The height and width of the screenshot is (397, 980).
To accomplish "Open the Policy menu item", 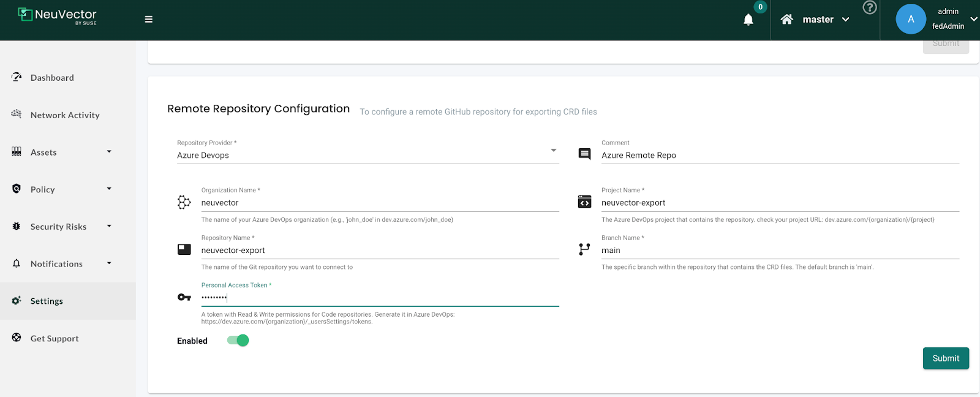I will [43, 190].
